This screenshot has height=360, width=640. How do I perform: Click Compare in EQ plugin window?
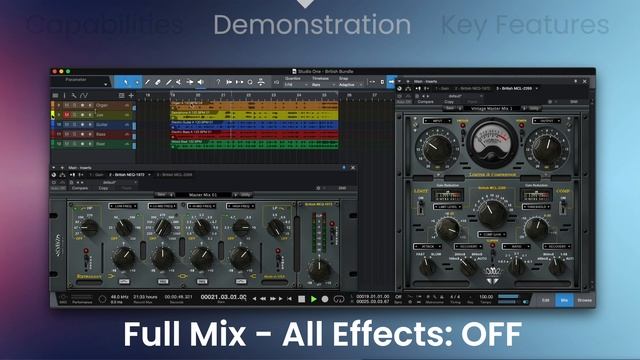point(80,188)
